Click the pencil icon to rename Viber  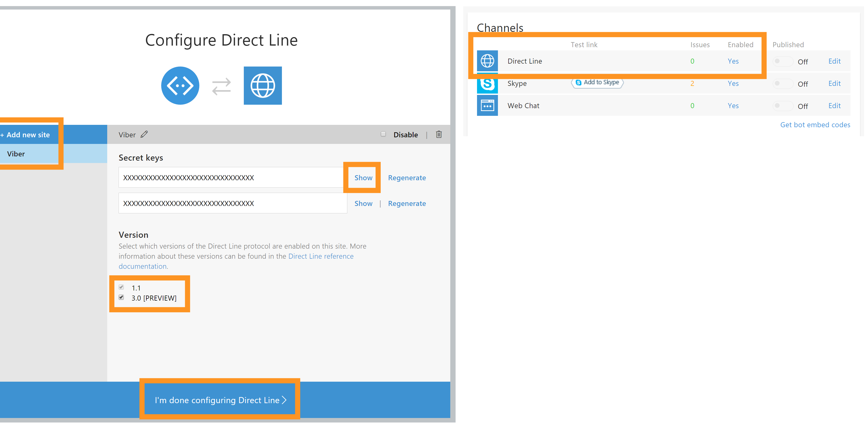click(144, 134)
